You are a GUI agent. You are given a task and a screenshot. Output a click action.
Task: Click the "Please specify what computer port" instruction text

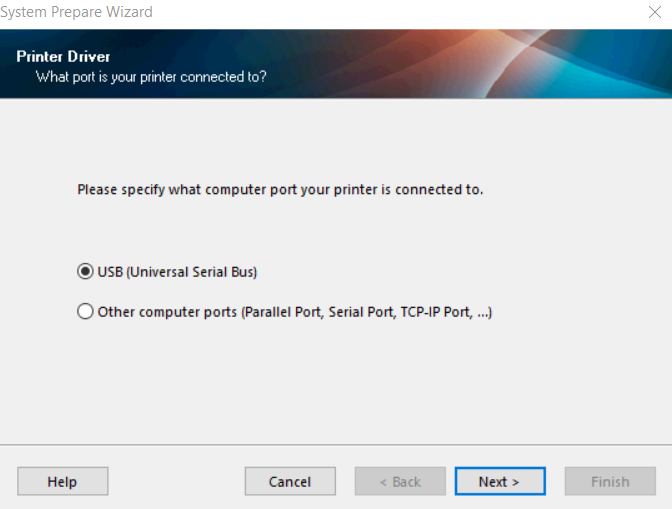point(200,189)
